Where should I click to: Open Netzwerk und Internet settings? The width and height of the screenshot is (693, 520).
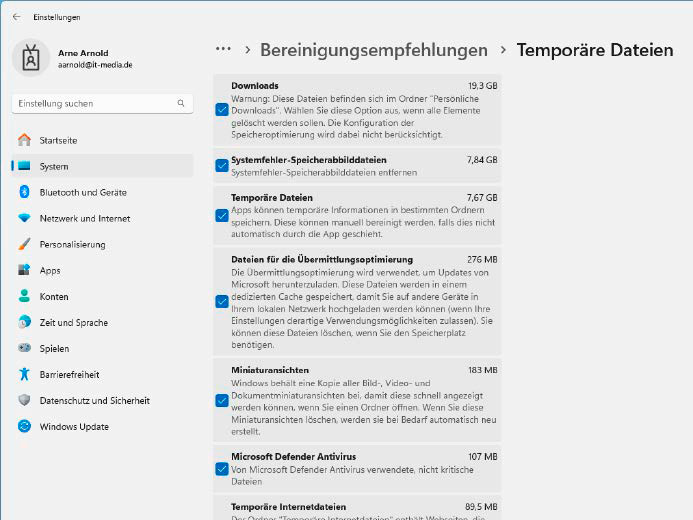point(103,218)
